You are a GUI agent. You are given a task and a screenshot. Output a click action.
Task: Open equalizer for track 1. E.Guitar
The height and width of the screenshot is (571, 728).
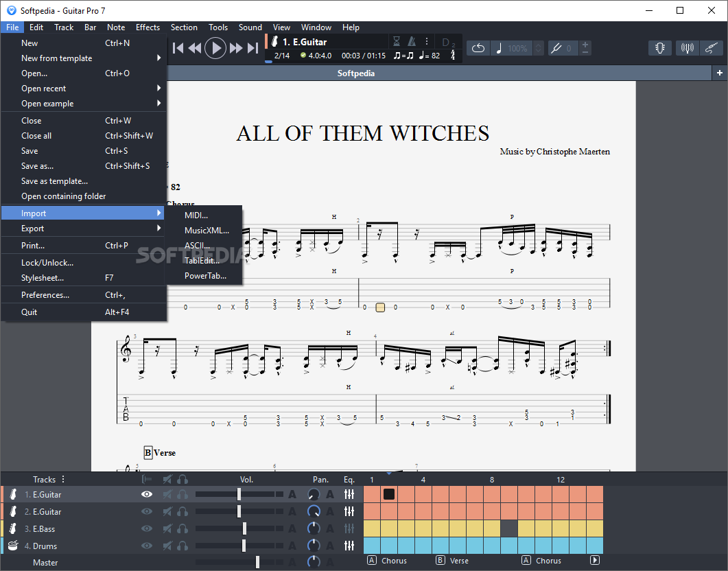click(349, 494)
